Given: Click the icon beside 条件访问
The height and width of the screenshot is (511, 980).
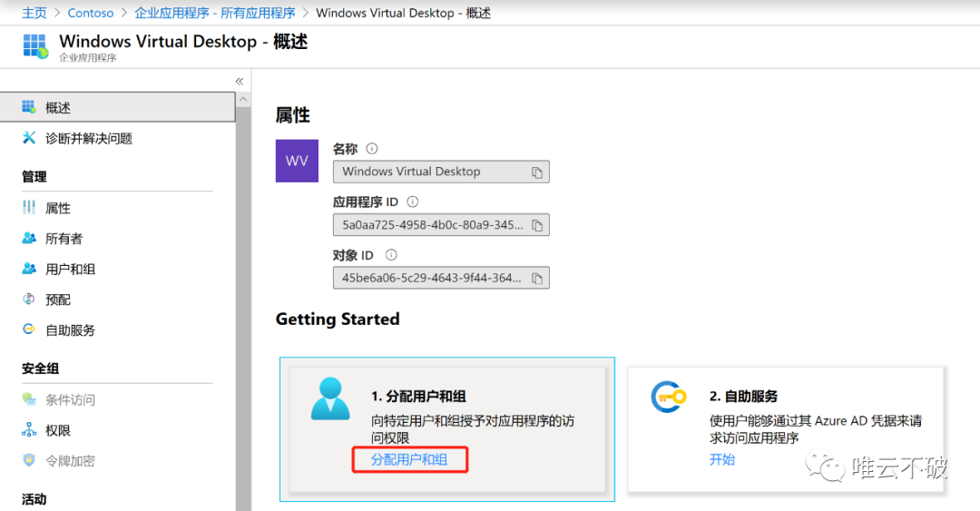Looking at the screenshot, I should (29, 398).
